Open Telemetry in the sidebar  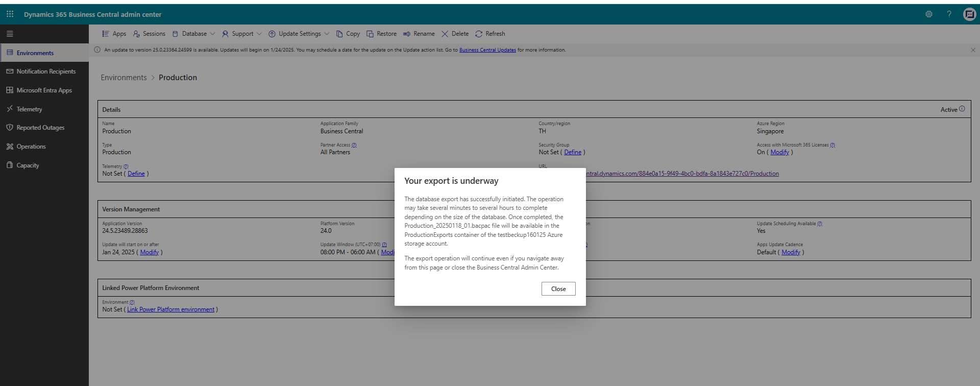tap(44, 109)
